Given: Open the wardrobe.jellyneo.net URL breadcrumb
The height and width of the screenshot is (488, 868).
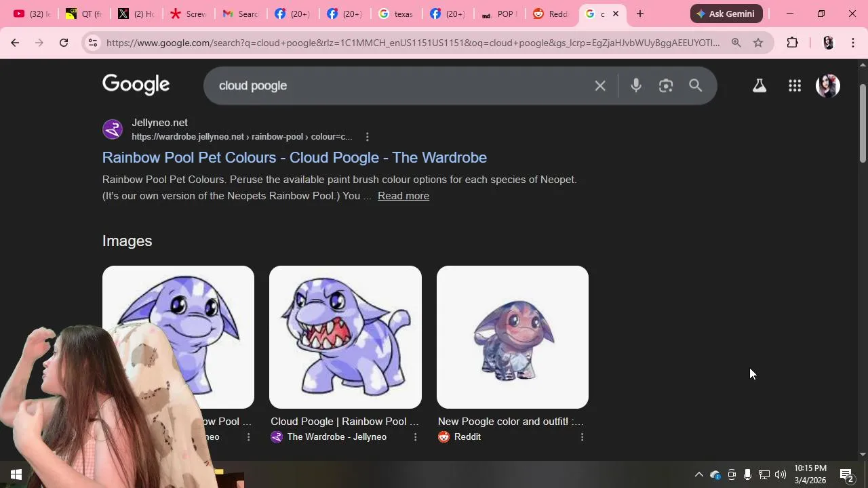Looking at the screenshot, I should 242,137.
